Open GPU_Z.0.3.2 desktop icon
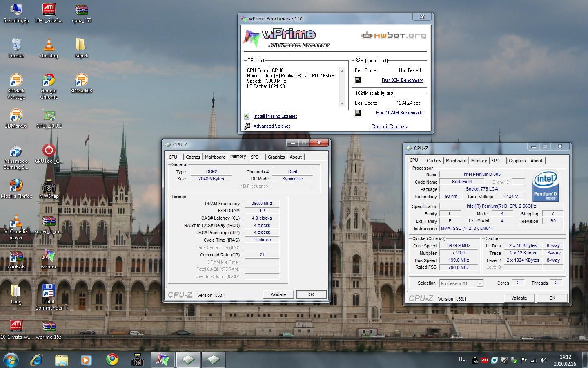588x368 pixels. coord(49,119)
